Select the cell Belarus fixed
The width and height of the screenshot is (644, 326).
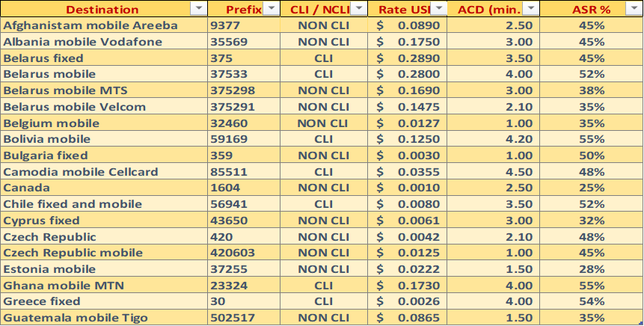click(104, 58)
